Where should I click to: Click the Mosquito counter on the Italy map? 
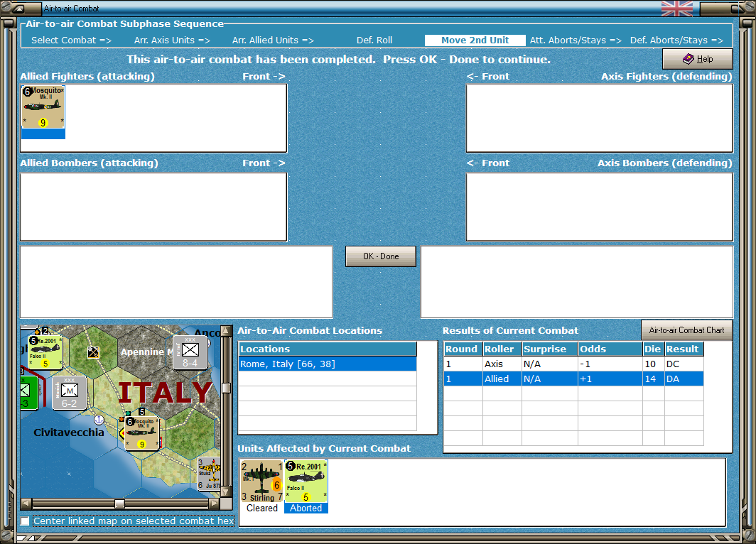tap(142, 433)
